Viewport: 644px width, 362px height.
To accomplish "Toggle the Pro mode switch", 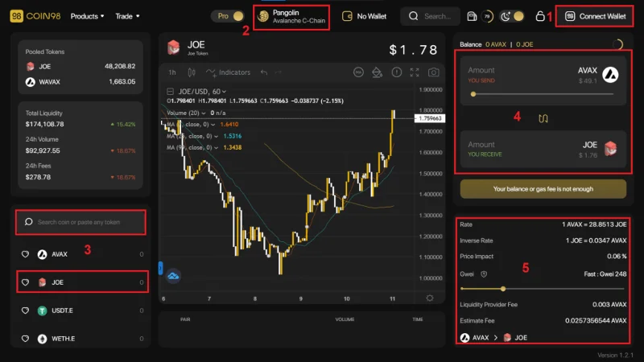I will click(x=228, y=16).
